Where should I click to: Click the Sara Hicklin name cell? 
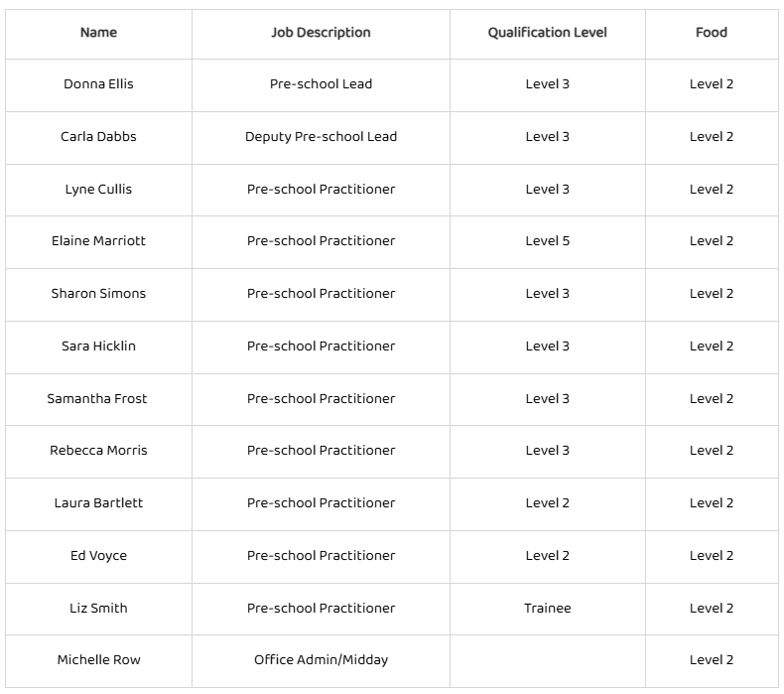tap(98, 347)
